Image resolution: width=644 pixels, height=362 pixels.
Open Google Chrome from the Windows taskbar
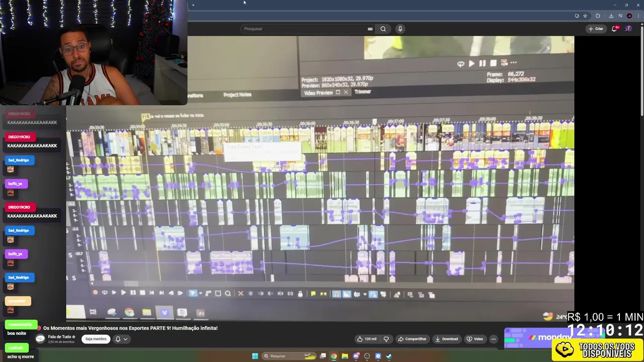tap(334, 356)
